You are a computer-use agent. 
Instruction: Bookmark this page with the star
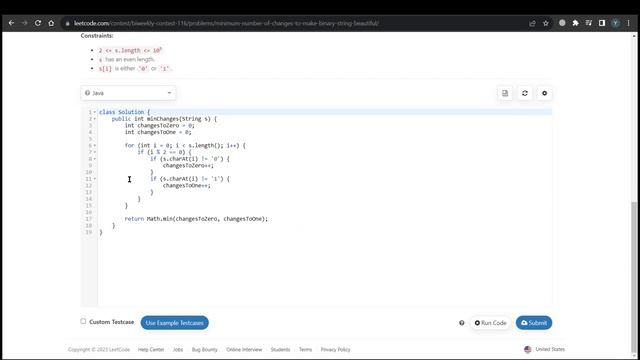pyautogui.click(x=546, y=23)
